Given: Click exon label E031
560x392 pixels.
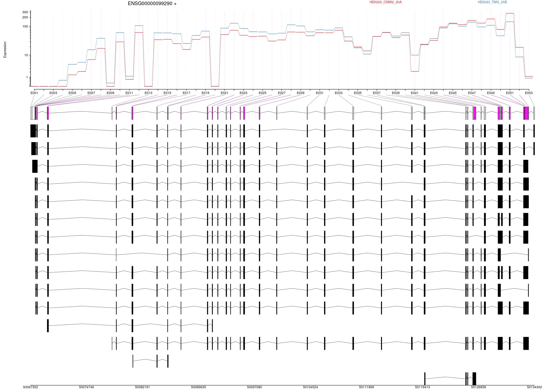Looking at the screenshot, I should point(319,93).
